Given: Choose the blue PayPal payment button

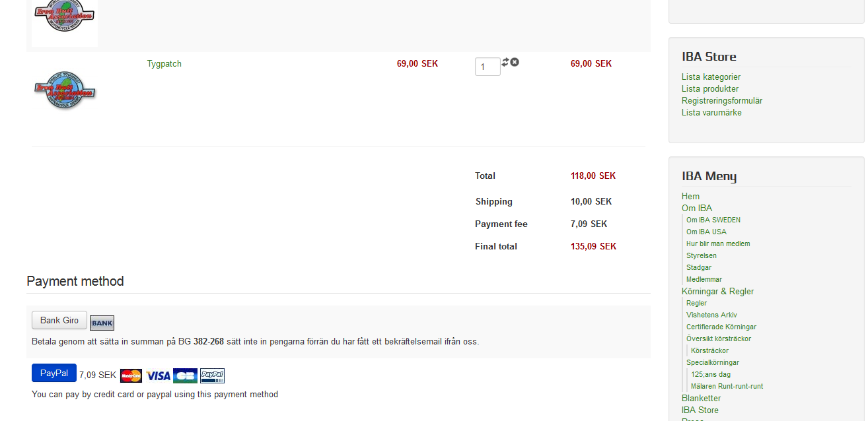Looking at the screenshot, I should point(54,373).
